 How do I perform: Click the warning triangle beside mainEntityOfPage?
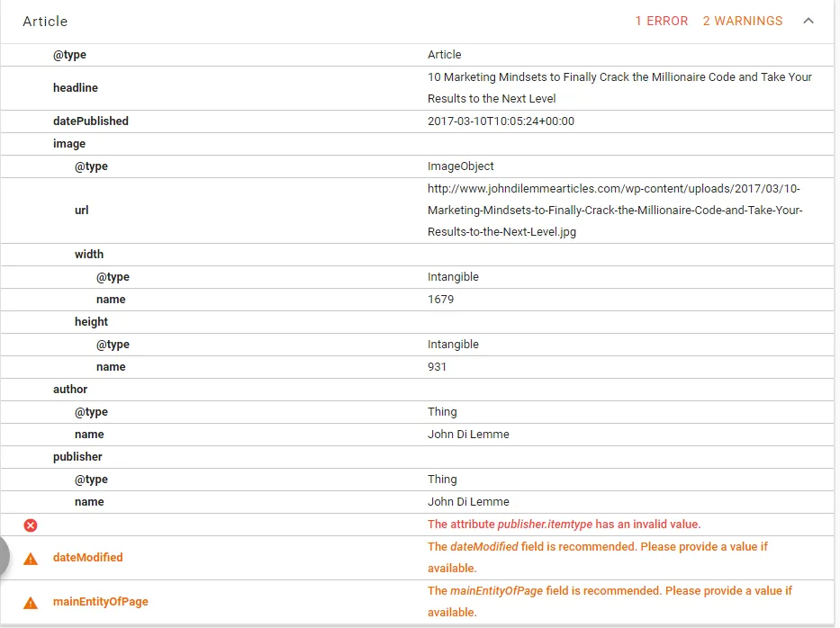pos(31,602)
